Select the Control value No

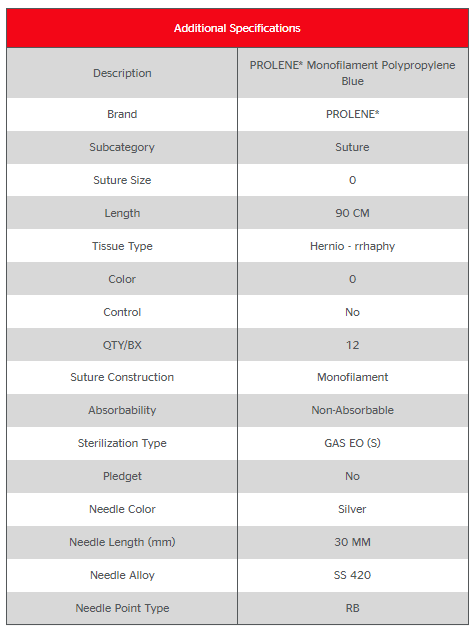352,312
